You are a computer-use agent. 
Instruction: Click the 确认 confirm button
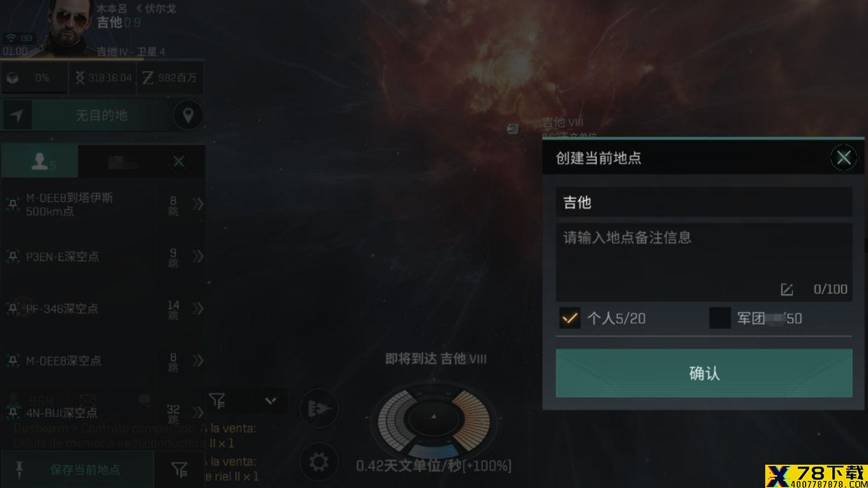pos(704,373)
